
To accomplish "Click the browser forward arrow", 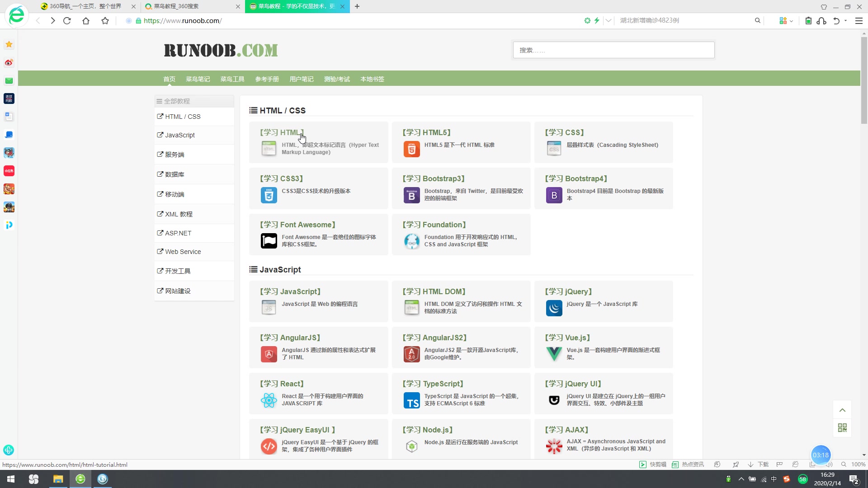I will tap(53, 21).
